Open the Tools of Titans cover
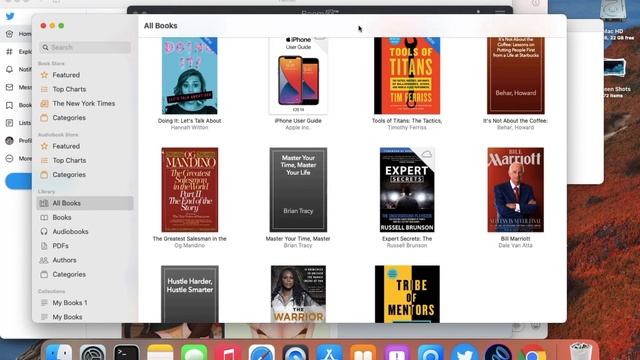Viewport: 640px width, 360px height. coord(407,76)
